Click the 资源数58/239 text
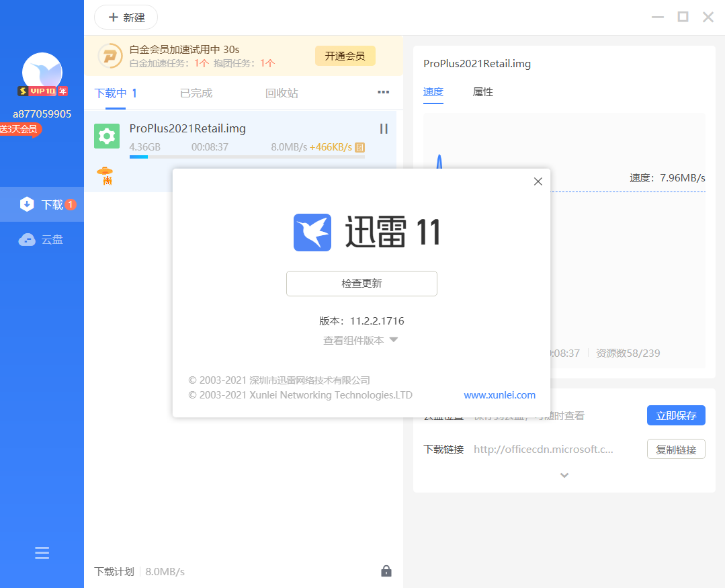725x588 pixels. [628, 353]
